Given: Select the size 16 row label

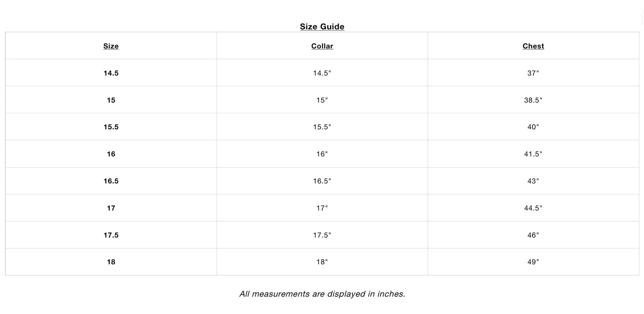Looking at the screenshot, I should pos(111,154).
